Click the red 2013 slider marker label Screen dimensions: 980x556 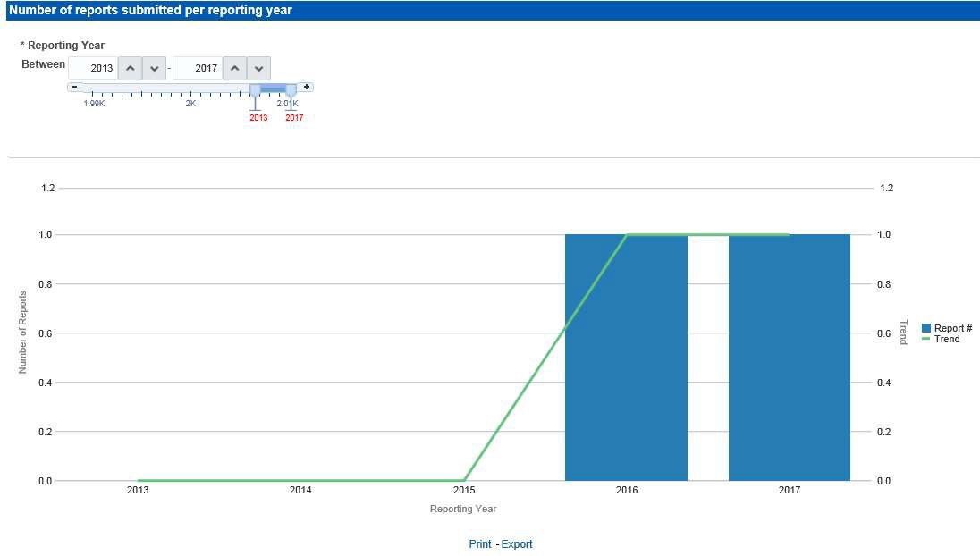(258, 117)
